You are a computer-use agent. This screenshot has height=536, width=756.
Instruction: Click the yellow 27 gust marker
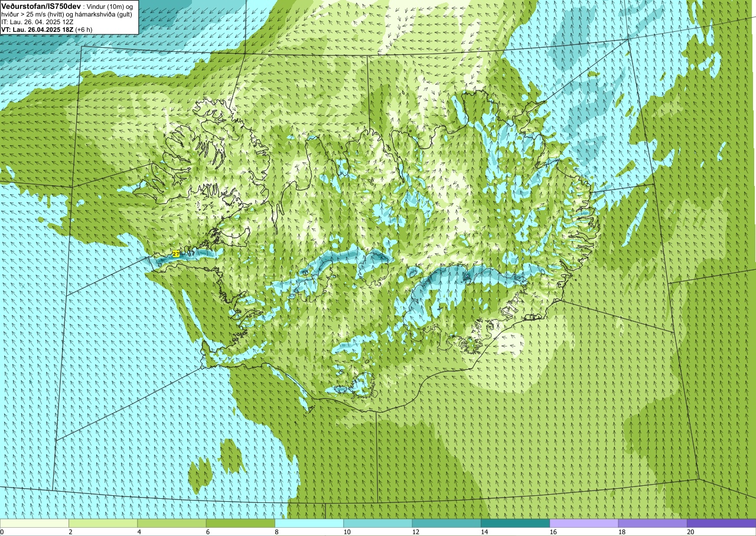pos(176,253)
